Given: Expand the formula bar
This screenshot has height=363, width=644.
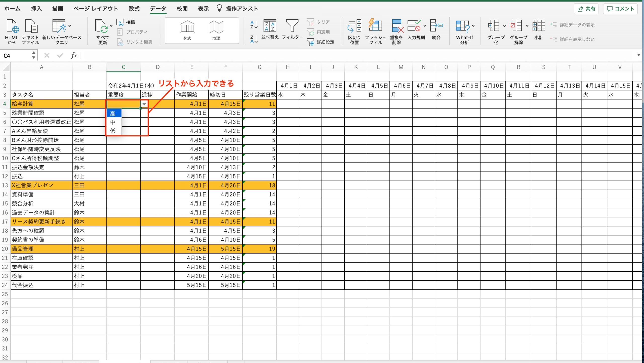Looking at the screenshot, I should [x=638, y=55].
